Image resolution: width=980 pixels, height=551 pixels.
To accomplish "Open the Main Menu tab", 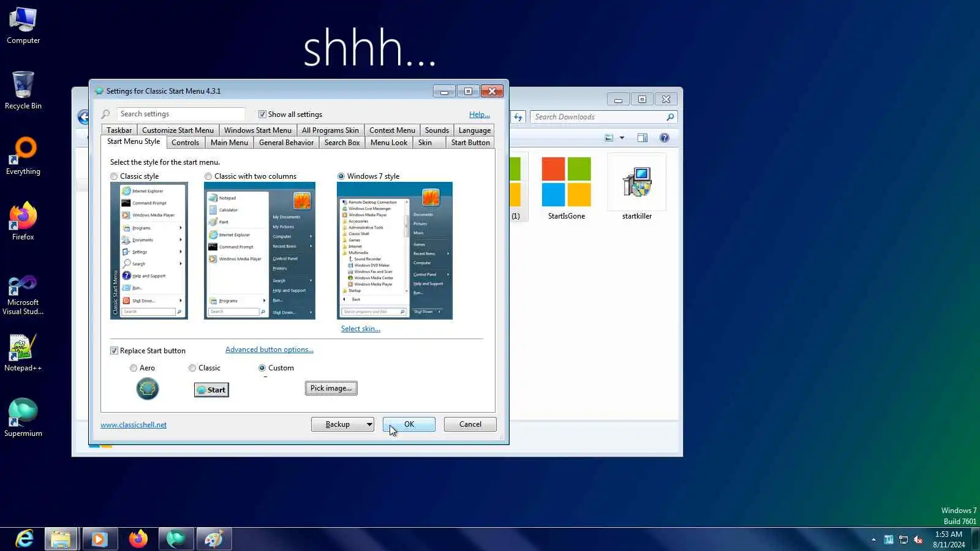I will [x=229, y=143].
